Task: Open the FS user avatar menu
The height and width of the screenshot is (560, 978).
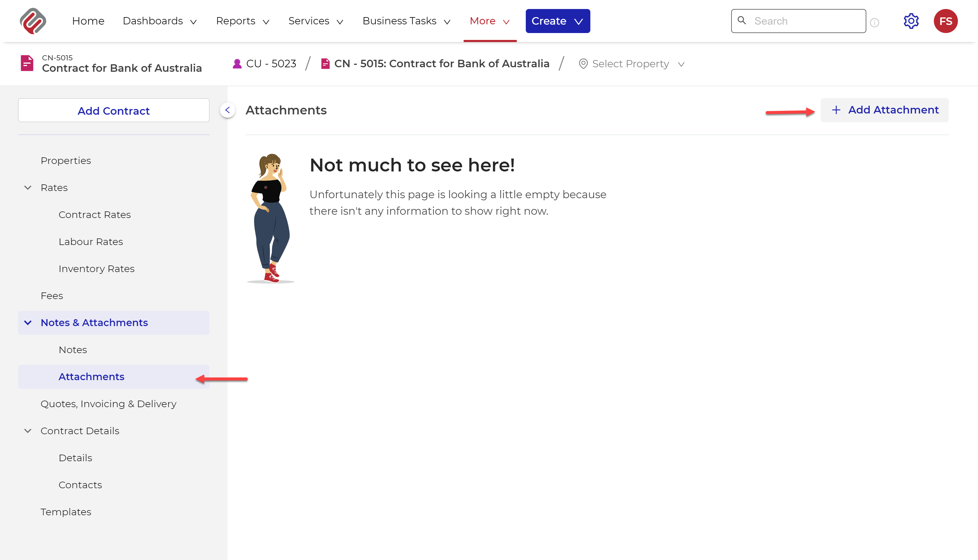Action: (945, 21)
